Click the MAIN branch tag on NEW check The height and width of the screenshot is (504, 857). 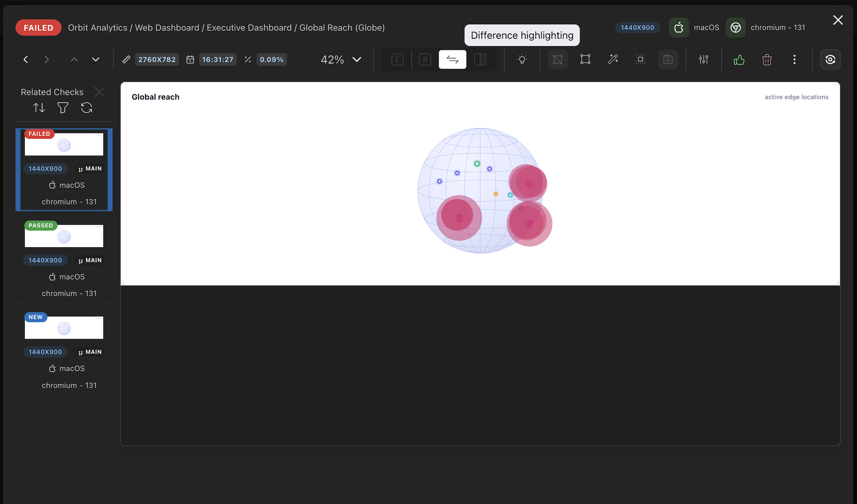pyautogui.click(x=90, y=352)
